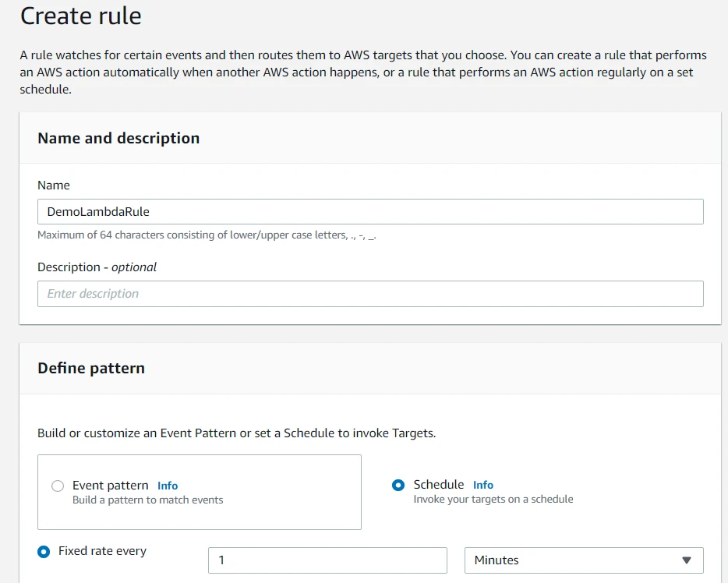This screenshot has height=583, width=728.
Task: Click the Fixed rate every label text
Action: coord(102,551)
